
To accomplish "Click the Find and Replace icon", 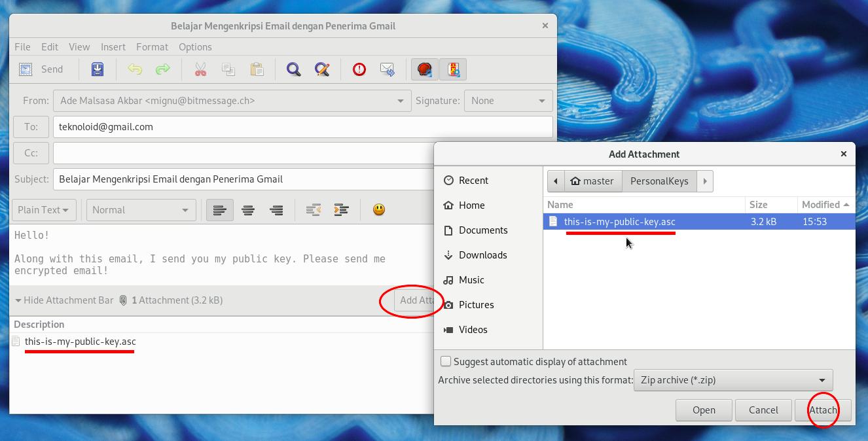I will pos(321,69).
